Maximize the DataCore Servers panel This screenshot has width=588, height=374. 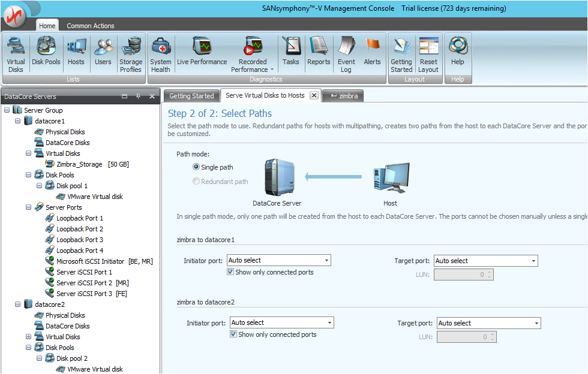(x=125, y=96)
